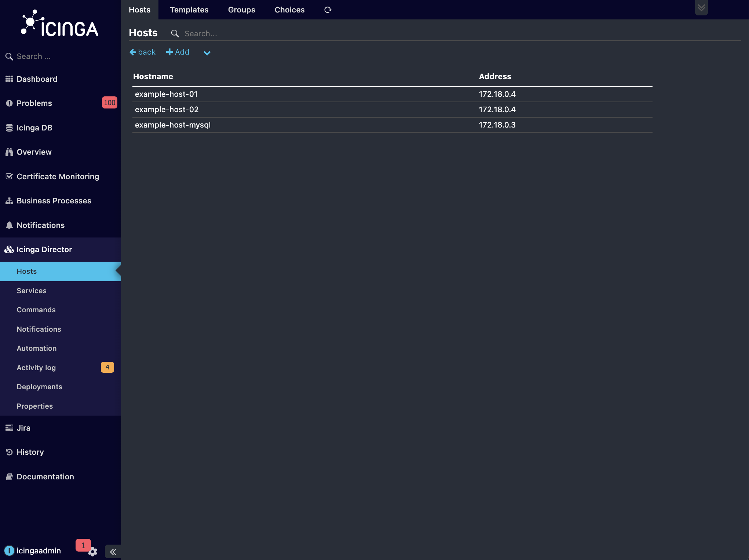Click the red 100 problems badge
The height and width of the screenshot is (560, 749).
(109, 103)
